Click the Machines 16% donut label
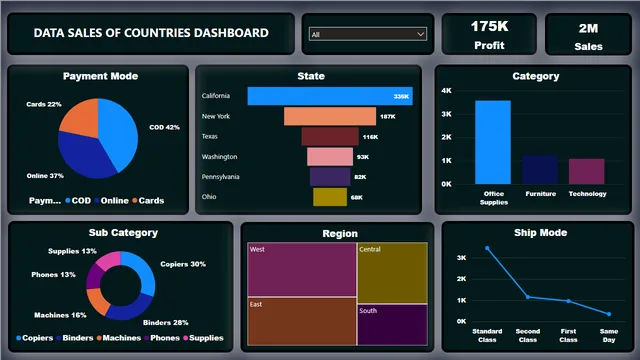This screenshot has height=360, width=640. tap(60, 315)
